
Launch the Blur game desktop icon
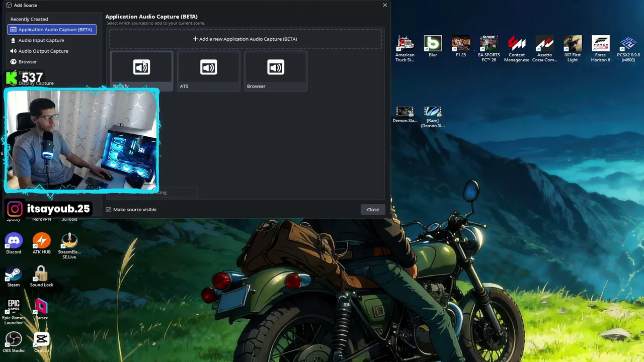click(433, 46)
